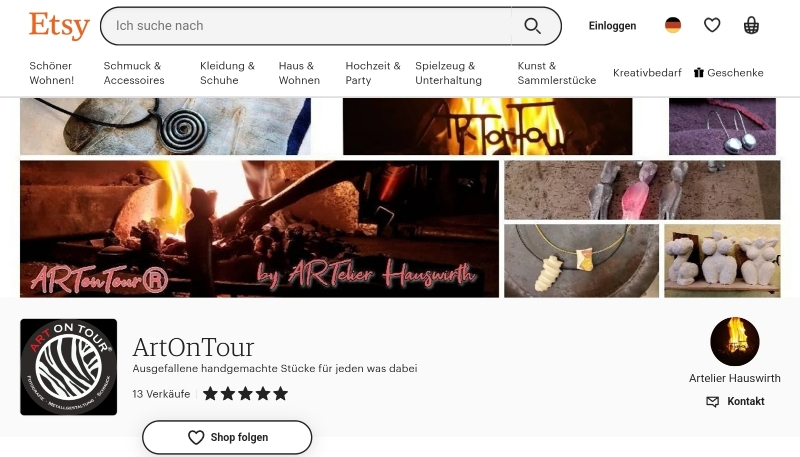Open favorites via heart icon
The height and width of the screenshot is (457, 800).
(x=712, y=25)
